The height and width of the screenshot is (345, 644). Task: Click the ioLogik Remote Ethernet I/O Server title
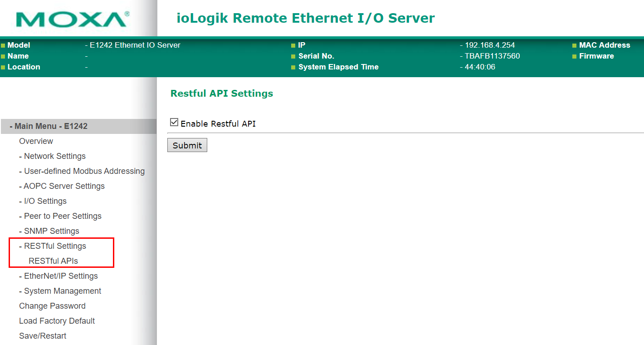305,18
